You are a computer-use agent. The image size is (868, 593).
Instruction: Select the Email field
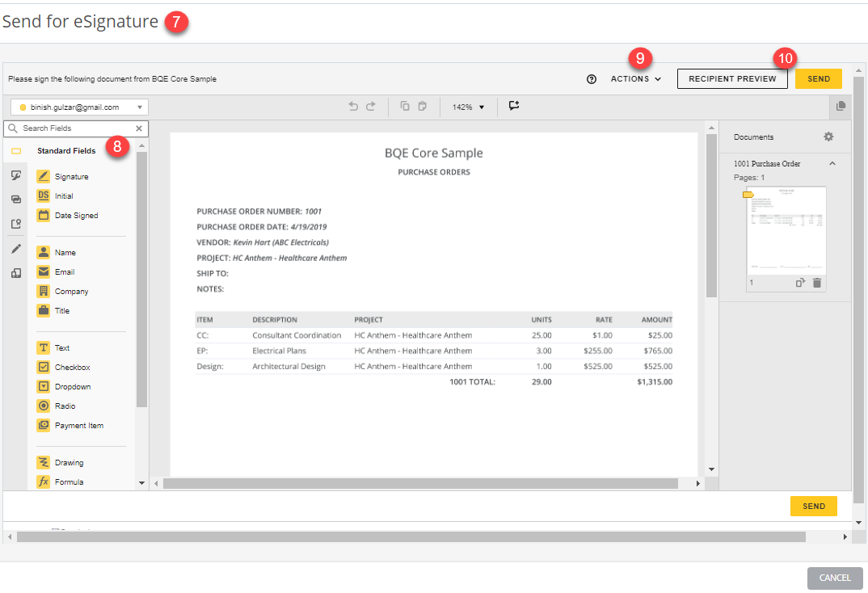click(x=55, y=271)
